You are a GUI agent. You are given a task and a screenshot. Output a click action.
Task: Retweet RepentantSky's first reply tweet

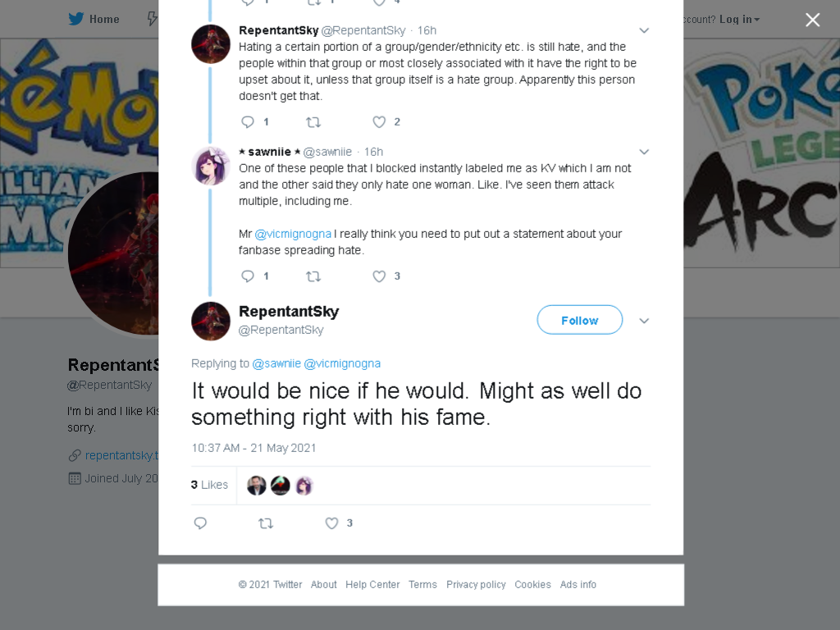click(x=313, y=122)
